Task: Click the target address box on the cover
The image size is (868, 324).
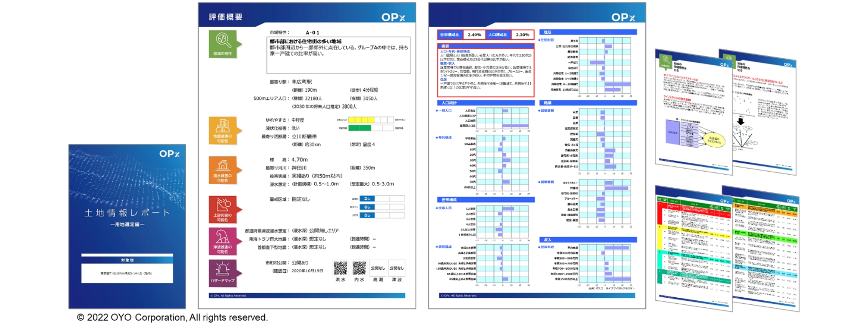Action: click(127, 273)
